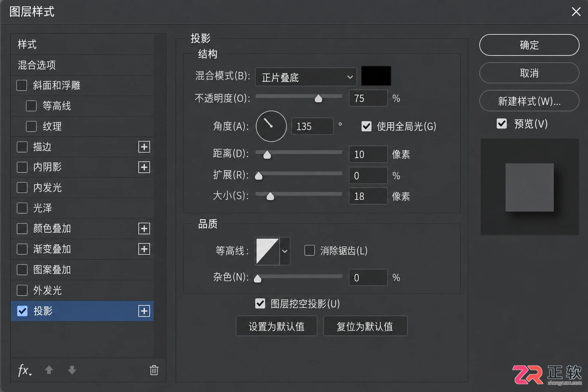Click the 不透明度 slider handle

318,98
